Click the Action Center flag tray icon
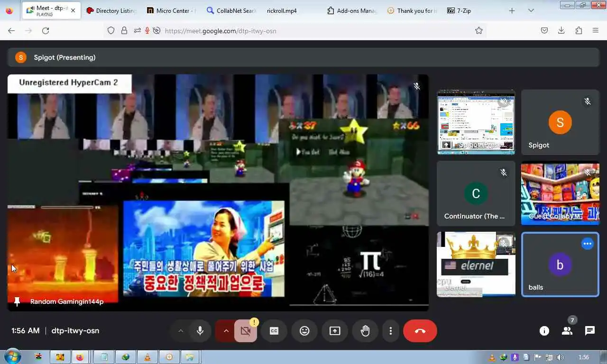Screen dimensions: 607x364 tap(538, 357)
